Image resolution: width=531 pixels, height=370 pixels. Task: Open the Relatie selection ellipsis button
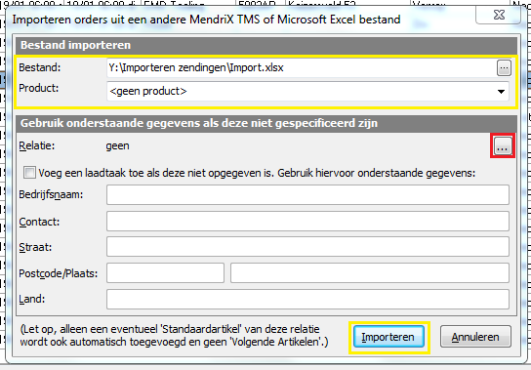tap(502, 146)
